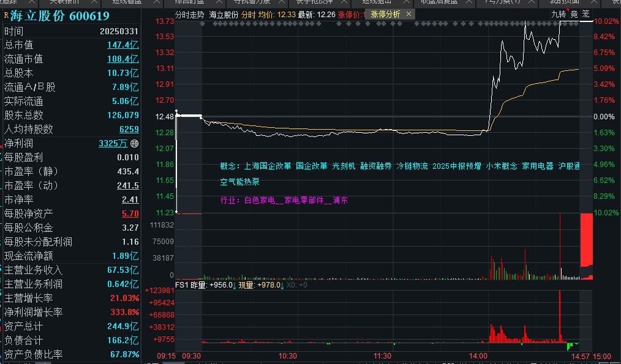This screenshot has height=364, width=621.
Task: Click the 时间 20250331 date value
Action: tap(119, 31)
